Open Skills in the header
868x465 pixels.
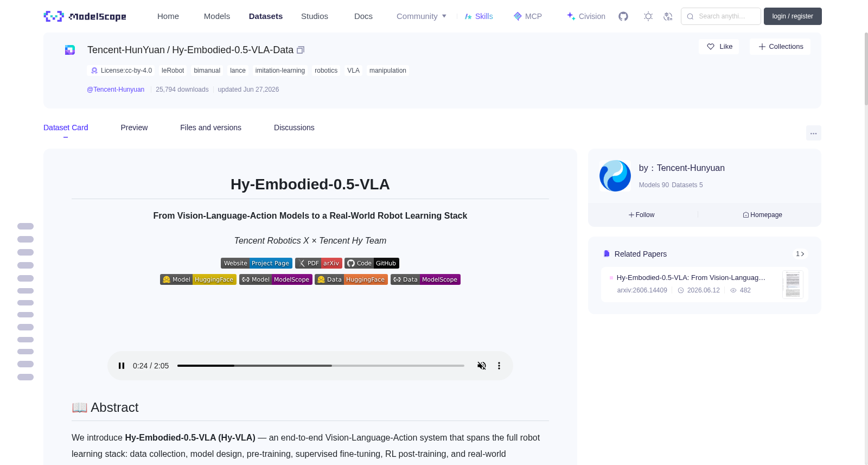point(478,16)
